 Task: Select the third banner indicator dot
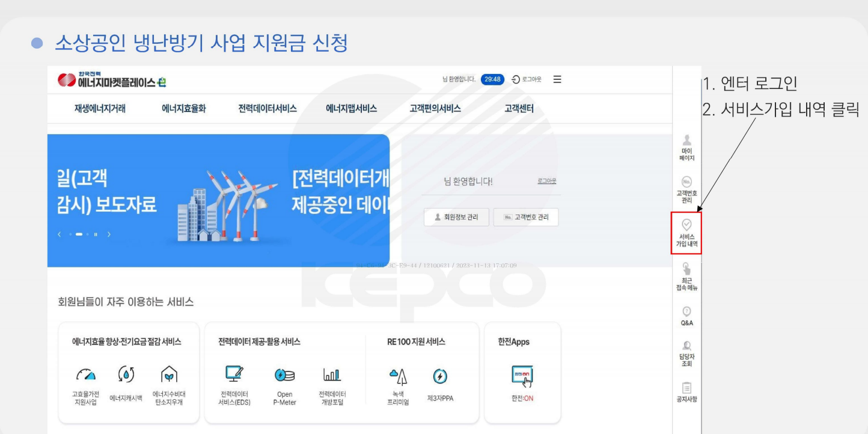(x=88, y=234)
